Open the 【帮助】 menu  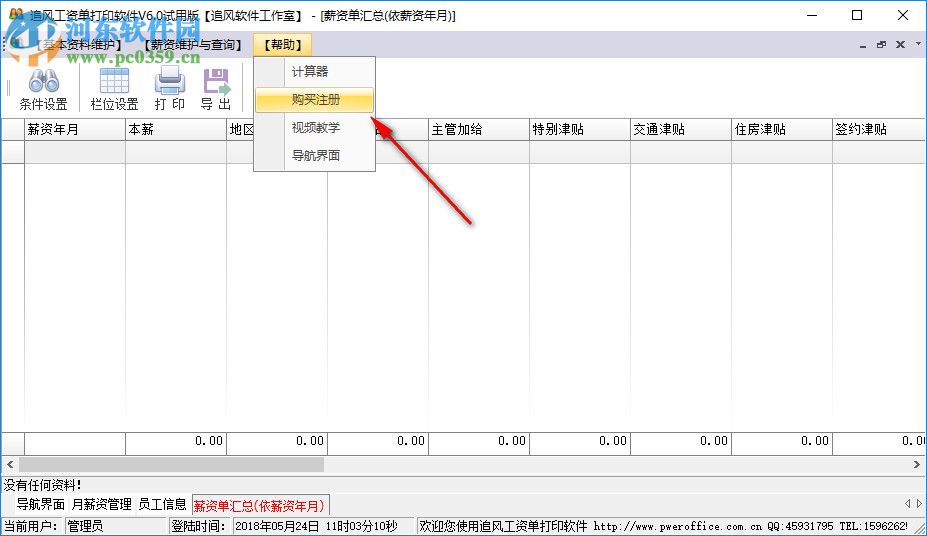click(283, 45)
